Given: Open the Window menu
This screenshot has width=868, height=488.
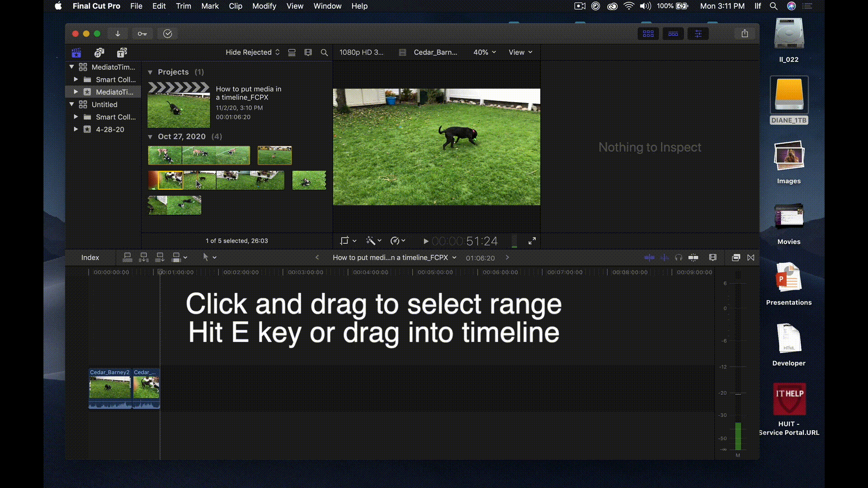Looking at the screenshot, I should (327, 6).
